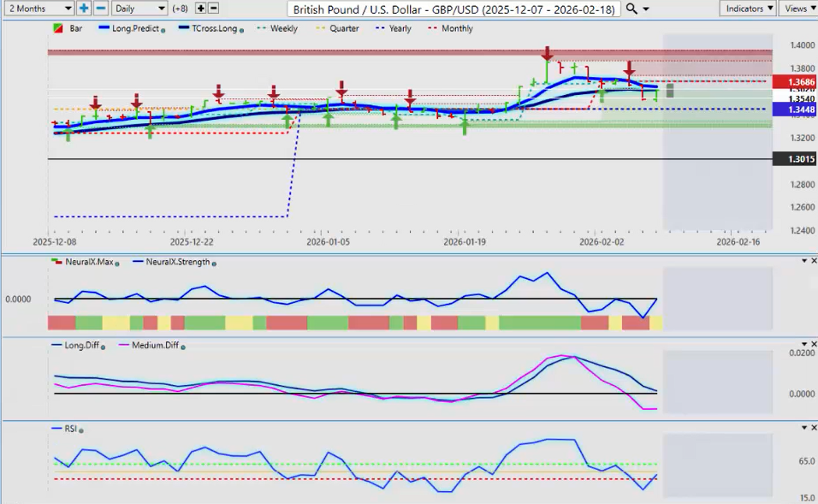The image size is (818, 504).
Task: Click the blue minus zoom-out button
Action: 100,8
